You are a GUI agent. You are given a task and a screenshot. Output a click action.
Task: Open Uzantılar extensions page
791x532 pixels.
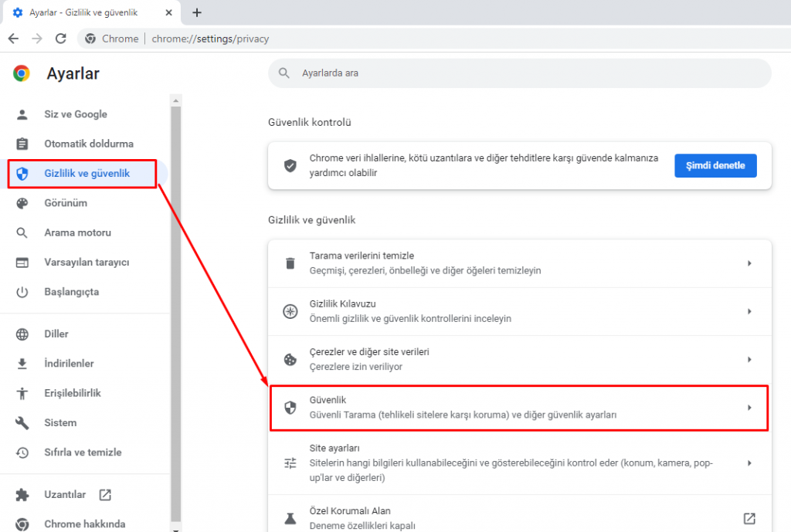pyautogui.click(x=65, y=495)
